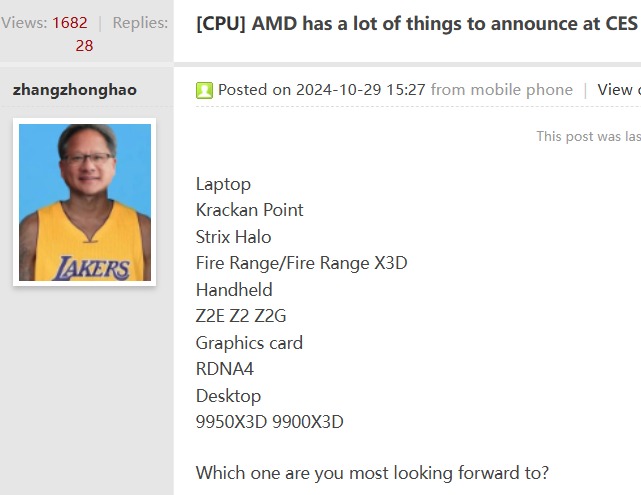Click 'Which one are you most looking forward to?'
Screen dimensions: 641x495
pyautogui.click(x=372, y=473)
